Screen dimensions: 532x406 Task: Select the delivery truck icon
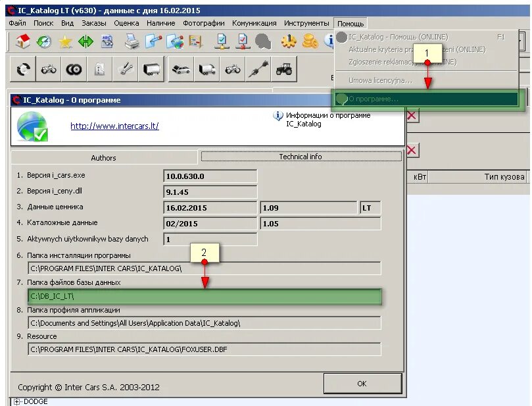tap(207, 70)
